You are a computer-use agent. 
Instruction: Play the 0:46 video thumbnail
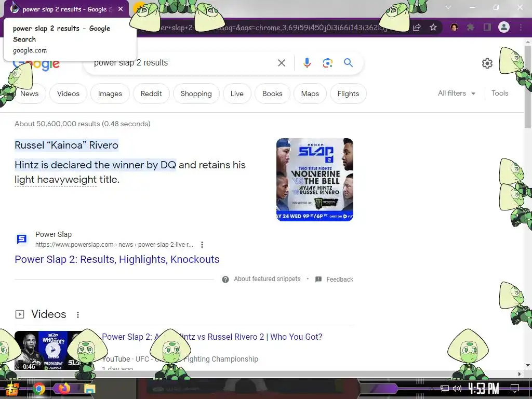tap(52, 350)
